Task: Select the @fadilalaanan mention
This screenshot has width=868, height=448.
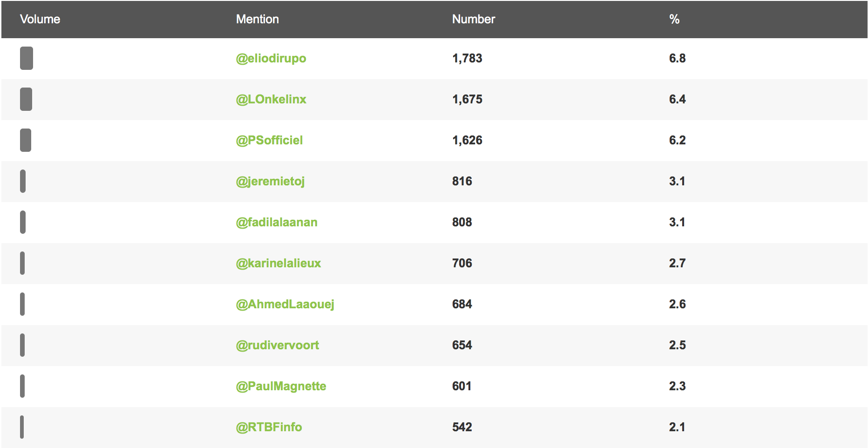Action: pos(277,222)
